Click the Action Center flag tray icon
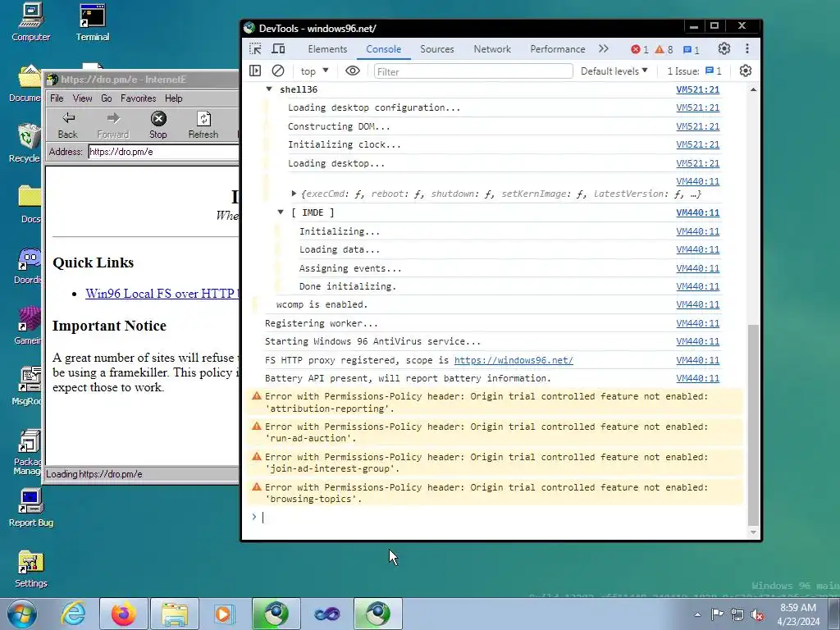840x630 pixels. 717,614
